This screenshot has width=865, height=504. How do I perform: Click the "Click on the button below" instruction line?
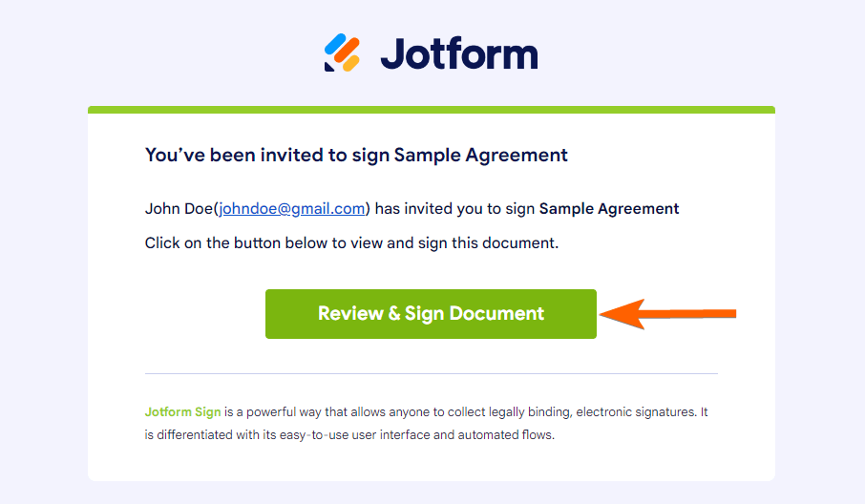(351, 242)
